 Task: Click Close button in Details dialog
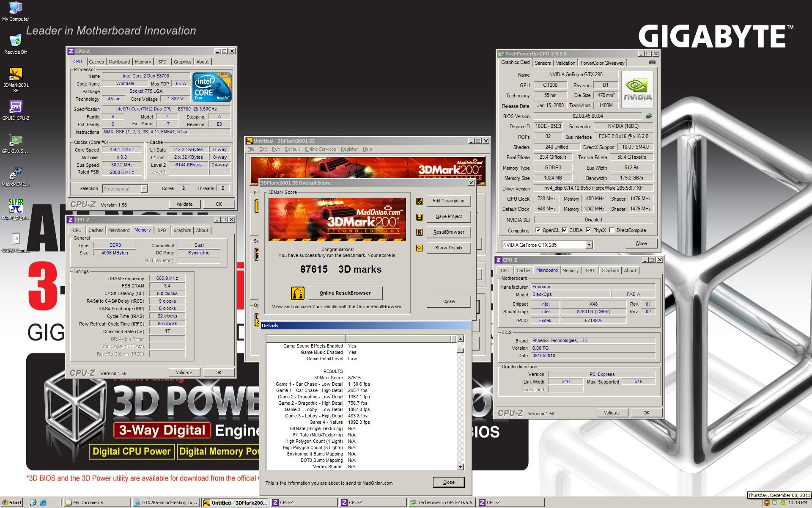coord(449,482)
